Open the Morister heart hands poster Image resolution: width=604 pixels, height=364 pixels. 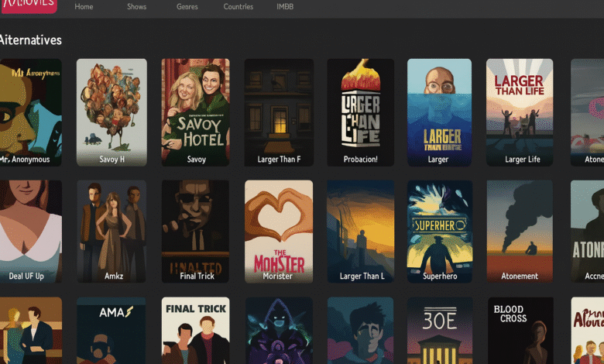point(278,228)
